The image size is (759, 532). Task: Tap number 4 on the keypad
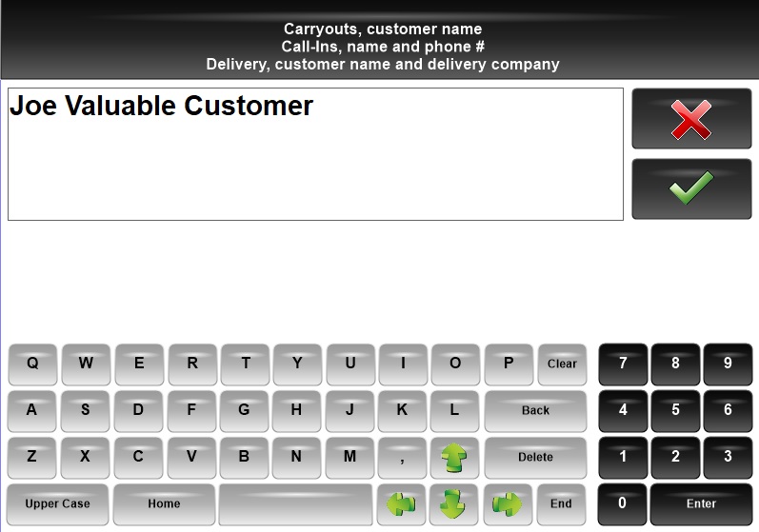click(x=623, y=410)
